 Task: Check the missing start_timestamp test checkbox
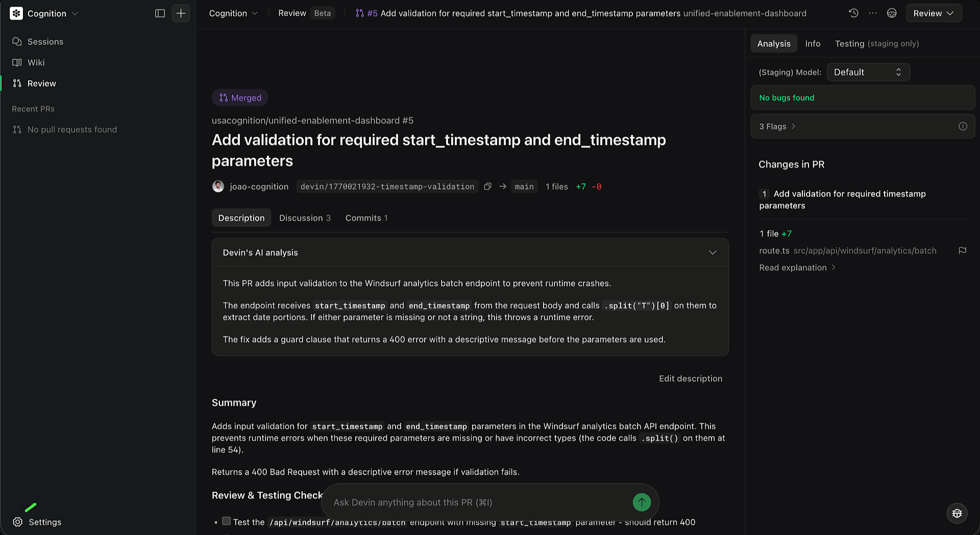[227, 521]
